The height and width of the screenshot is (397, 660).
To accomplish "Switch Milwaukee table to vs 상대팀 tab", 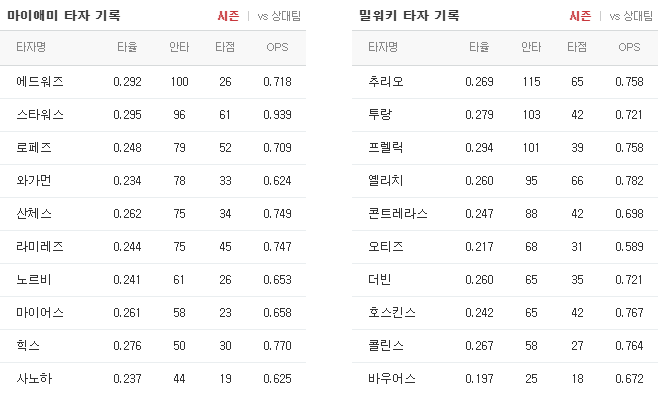I will pos(631,16).
